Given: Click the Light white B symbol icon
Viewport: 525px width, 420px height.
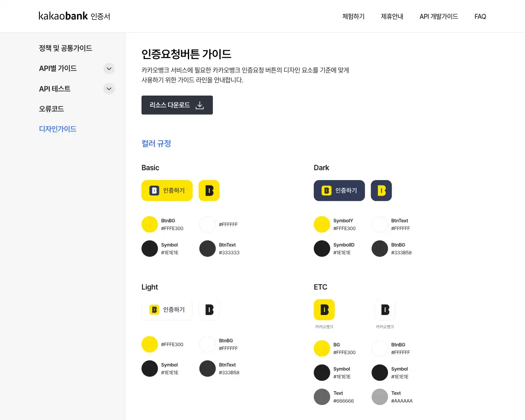Looking at the screenshot, I should [x=209, y=310].
